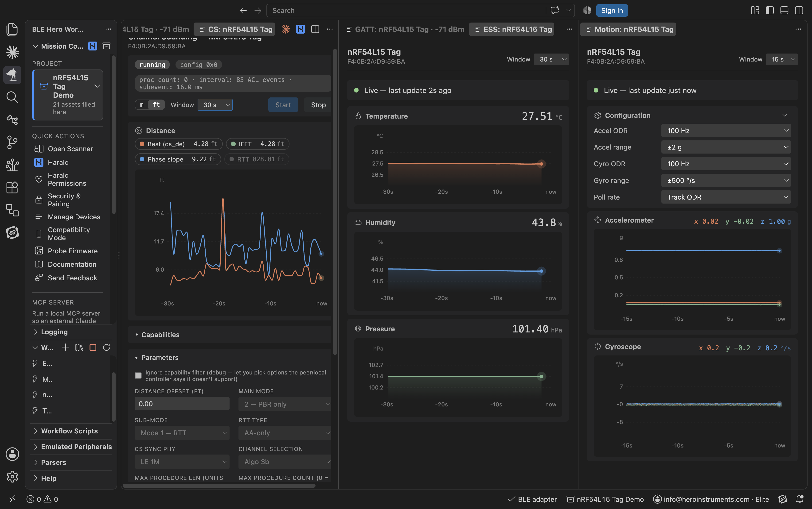Viewport: 812px width, 509px height.
Task: Open the Accel ODR 100 Hz dropdown
Action: [726, 131]
